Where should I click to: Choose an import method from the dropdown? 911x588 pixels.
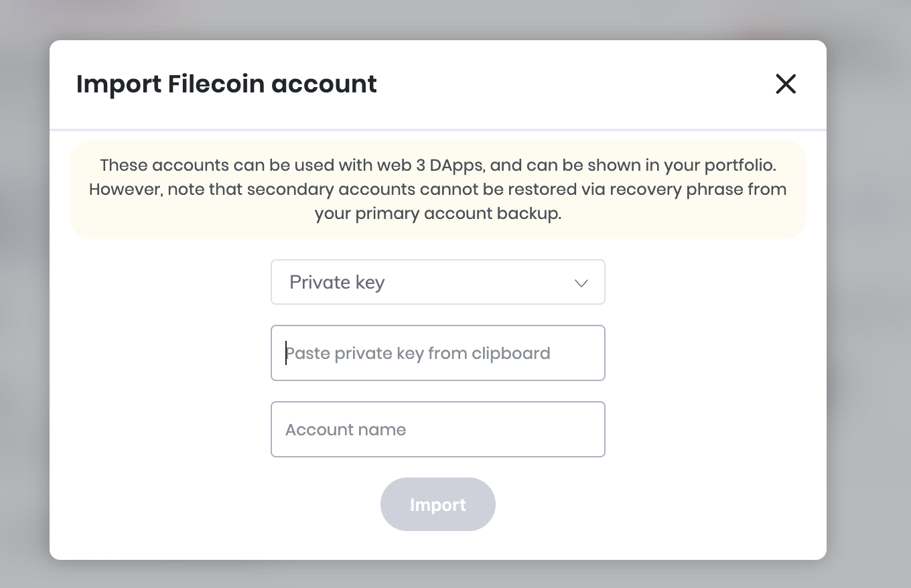(438, 282)
